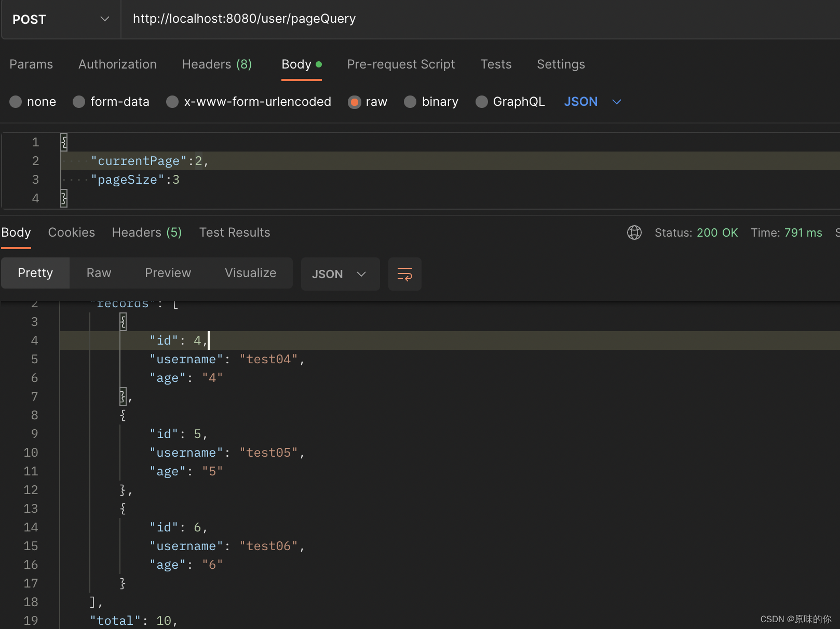Click line number 1 in request editor gutter

[35, 142]
